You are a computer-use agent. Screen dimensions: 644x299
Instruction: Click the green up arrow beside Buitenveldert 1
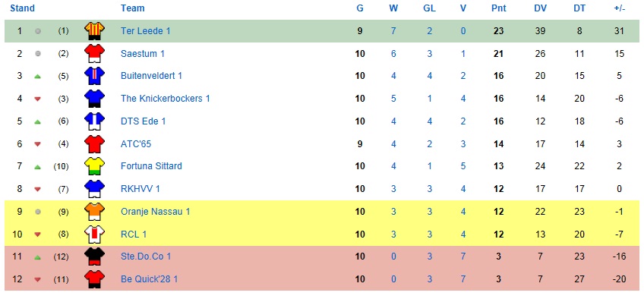pyautogui.click(x=38, y=77)
